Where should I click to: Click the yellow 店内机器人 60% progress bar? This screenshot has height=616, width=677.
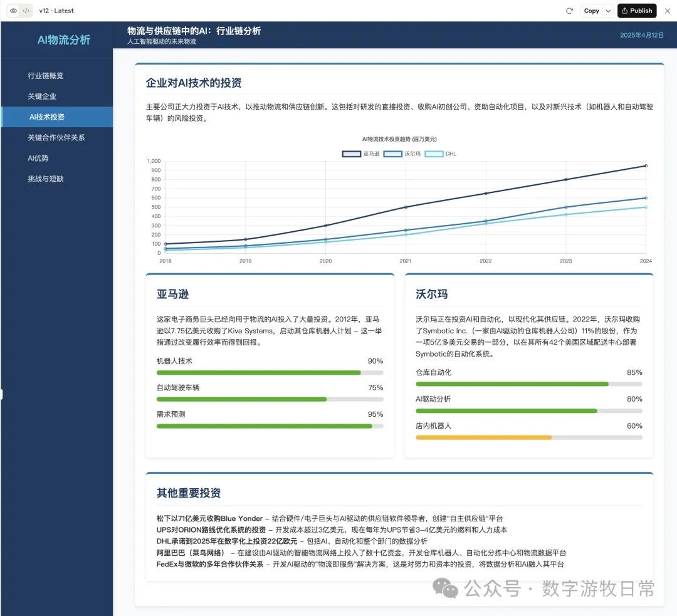click(x=483, y=437)
